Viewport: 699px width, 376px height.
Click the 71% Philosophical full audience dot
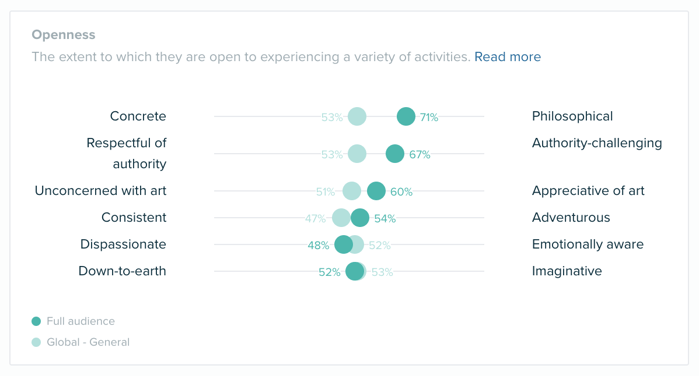(x=406, y=116)
